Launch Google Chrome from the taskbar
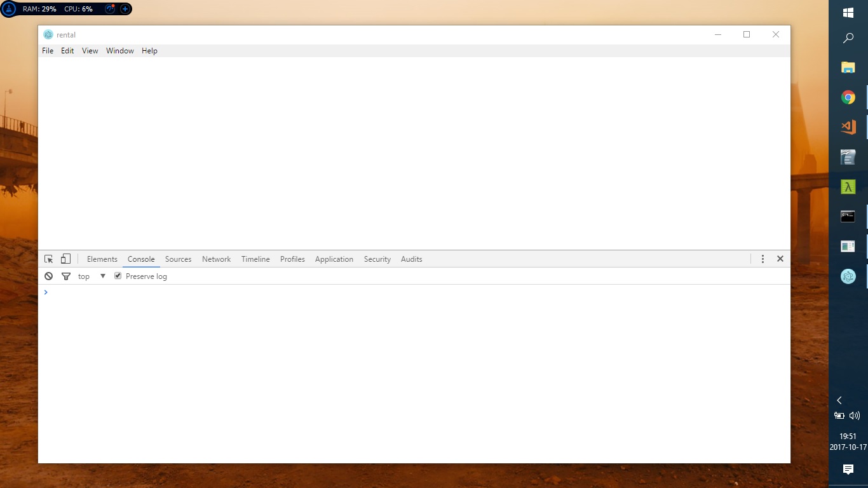Image resolution: width=868 pixels, height=488 pixels. click(848, 97)
